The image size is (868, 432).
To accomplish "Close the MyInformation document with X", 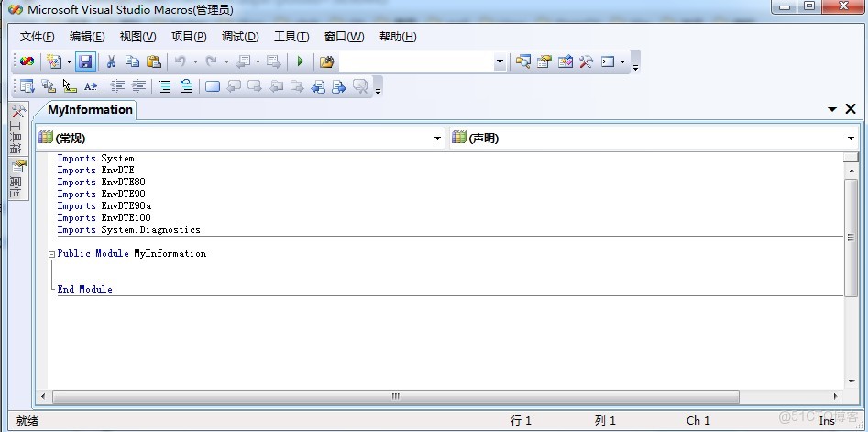I will coord(851,109).
